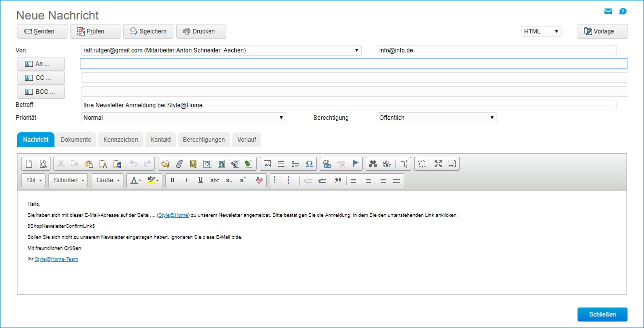
Task: Open the help icon at top right
Action: pyautogui.click(x=623, y=11)
